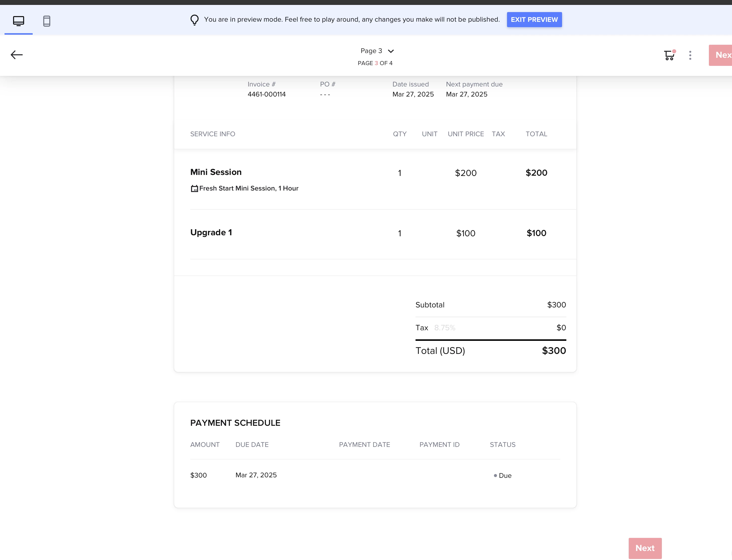Switch to desktop preview mode
This screenshot has width=732, height=560.
click(x=18, y=21)
